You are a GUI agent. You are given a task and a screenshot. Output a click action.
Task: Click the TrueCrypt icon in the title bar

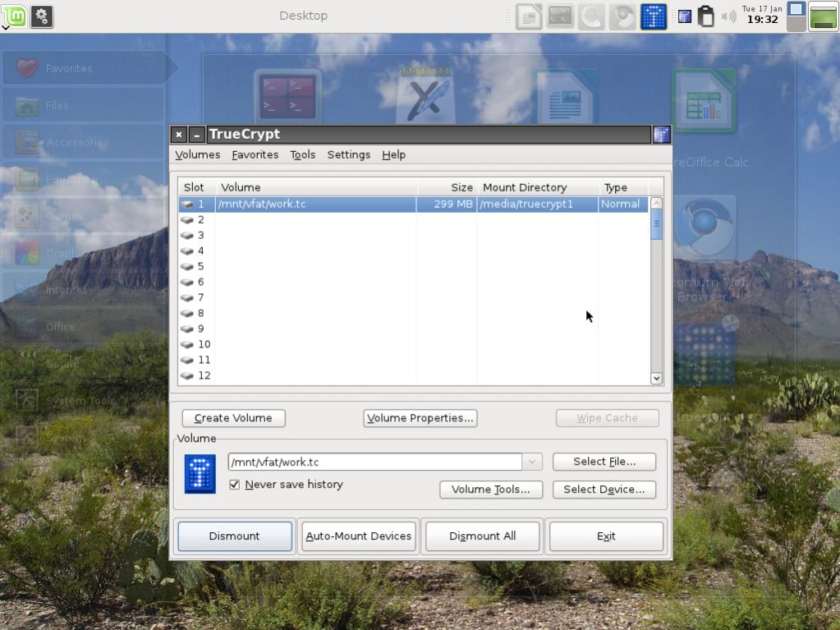click(661, 135)
